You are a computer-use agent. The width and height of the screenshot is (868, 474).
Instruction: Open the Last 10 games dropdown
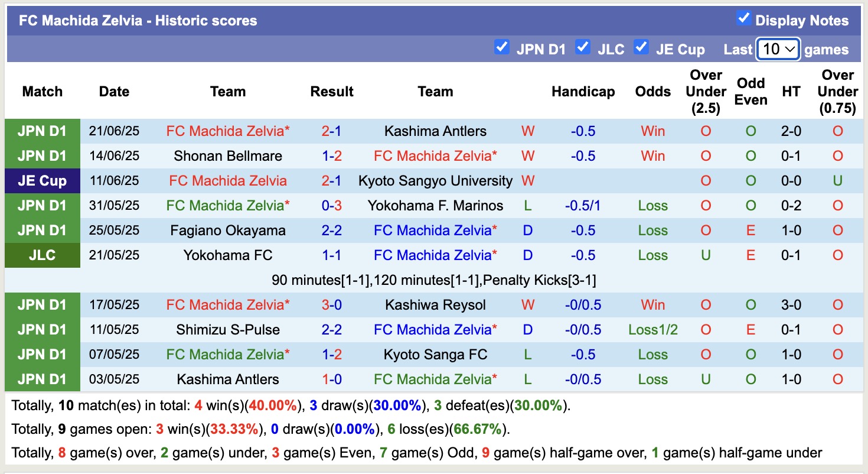778,49
